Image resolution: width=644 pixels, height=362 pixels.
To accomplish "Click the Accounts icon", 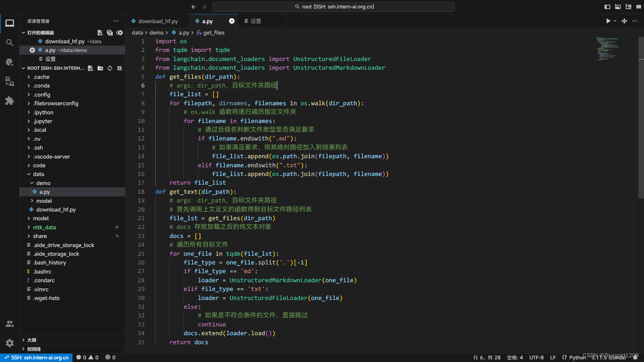I will (x=9, y=323).
